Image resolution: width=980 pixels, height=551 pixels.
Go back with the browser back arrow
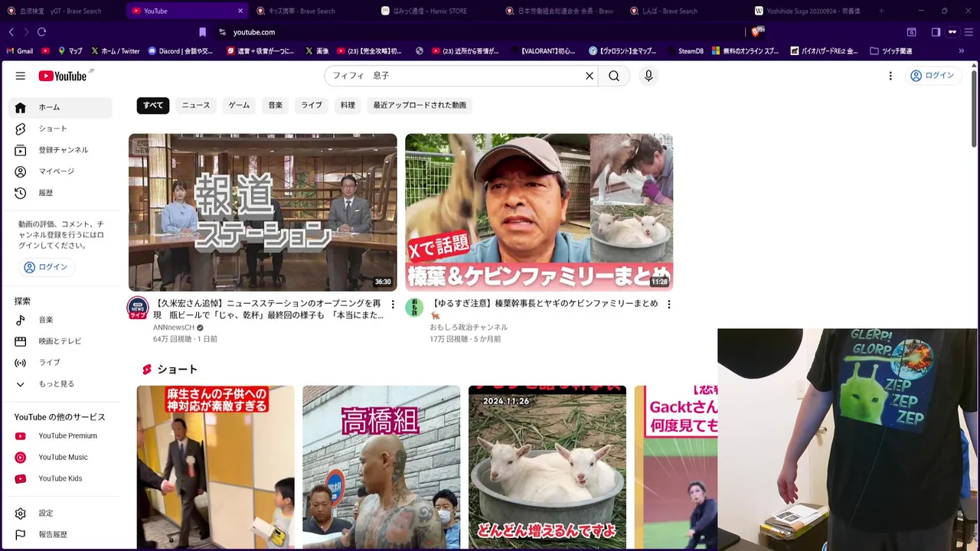coord(11,32)
